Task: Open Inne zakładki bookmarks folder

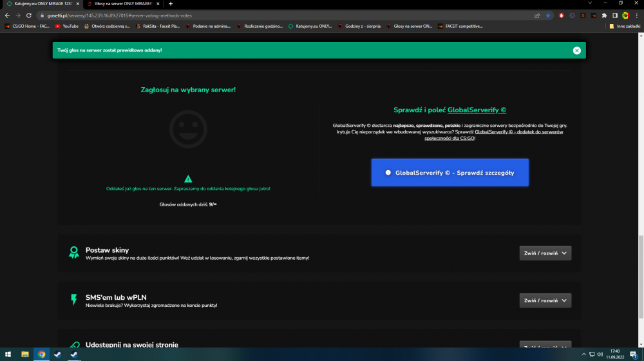Action: tap(624, 26)
